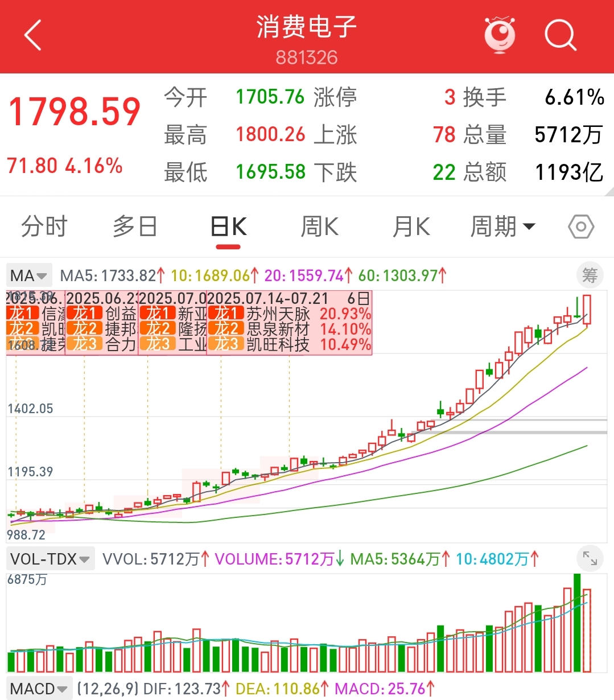Select the 日K tab
Image resolution: width=614 pixels, height=700 pixels.
coord(228,227)
